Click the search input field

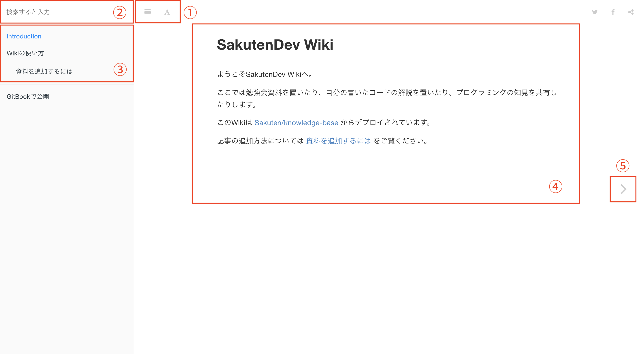pyautogui.click(x=57, y=12)
